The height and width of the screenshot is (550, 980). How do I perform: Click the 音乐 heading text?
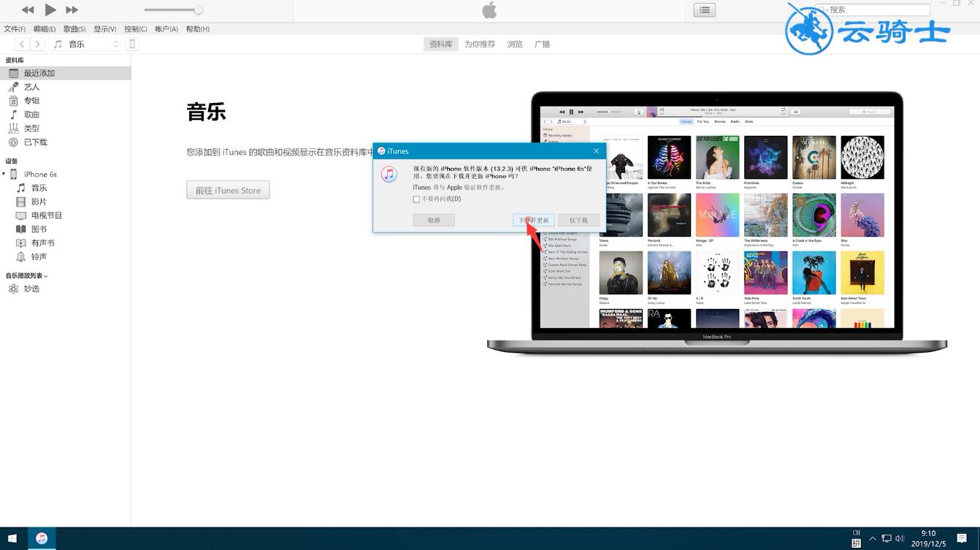(x=206, y=112)
